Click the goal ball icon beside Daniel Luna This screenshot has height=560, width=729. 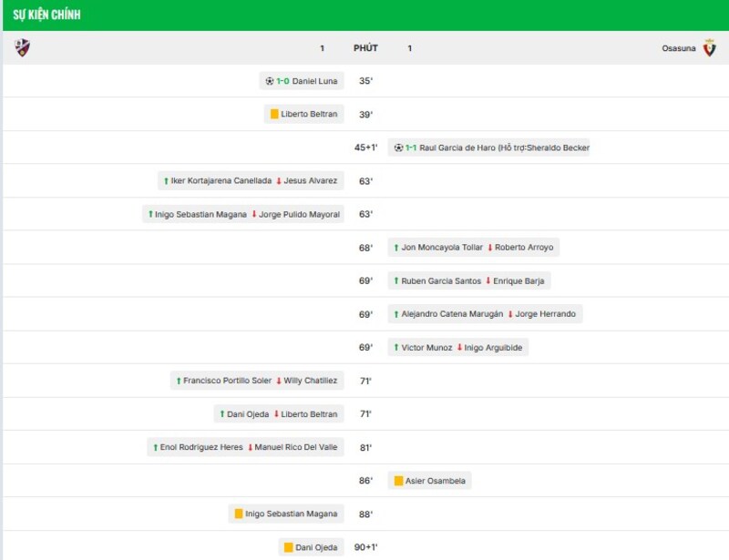[270, 81]
